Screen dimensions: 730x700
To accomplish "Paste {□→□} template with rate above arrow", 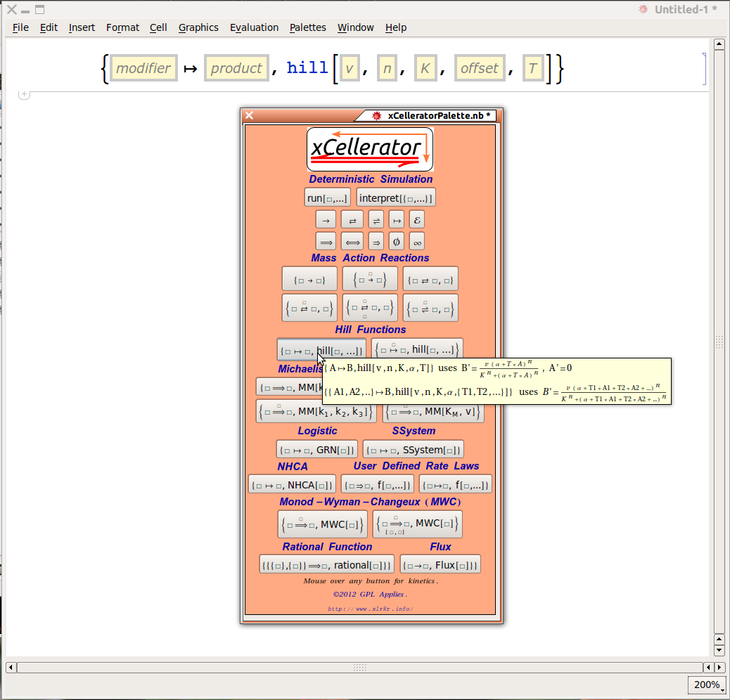I will click(370, 279).
